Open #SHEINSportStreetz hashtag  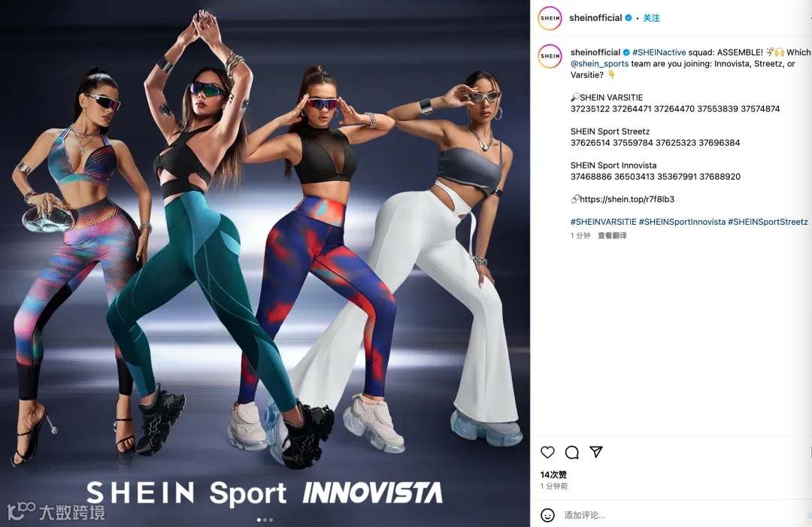pyautogui.click(x=768, y=222)
